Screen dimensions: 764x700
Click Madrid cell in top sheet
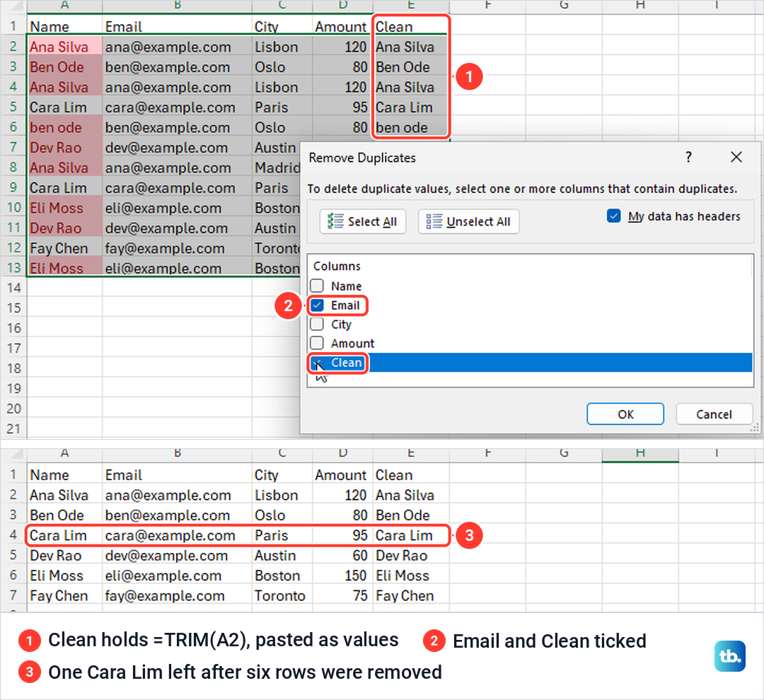pos(277,168)
